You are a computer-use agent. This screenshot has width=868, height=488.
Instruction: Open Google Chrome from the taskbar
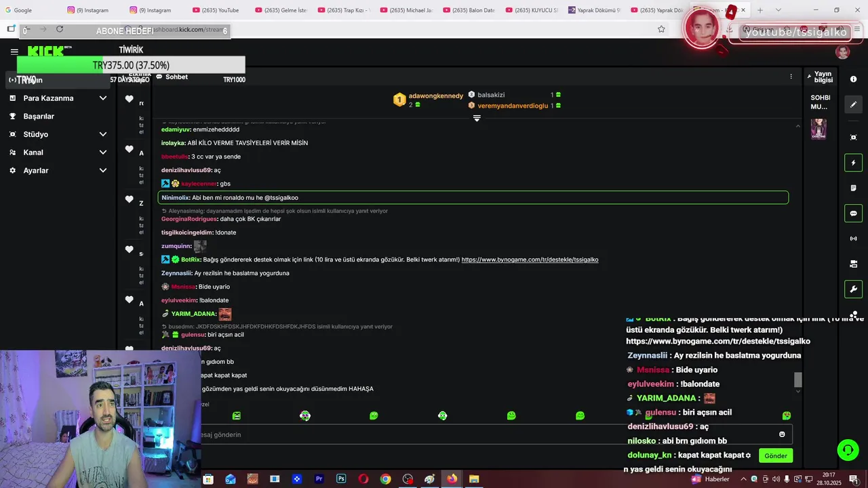385,479
